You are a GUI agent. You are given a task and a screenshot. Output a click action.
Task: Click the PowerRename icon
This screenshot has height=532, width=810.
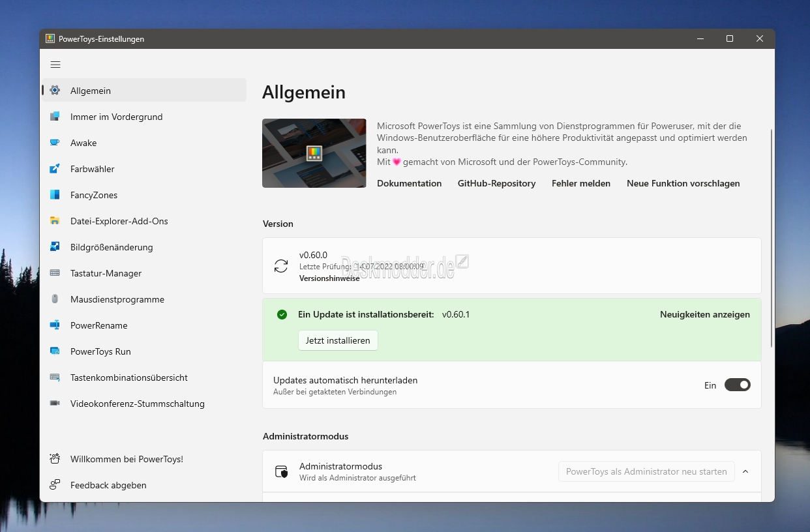pyautogui.click(x=55, y=325)
